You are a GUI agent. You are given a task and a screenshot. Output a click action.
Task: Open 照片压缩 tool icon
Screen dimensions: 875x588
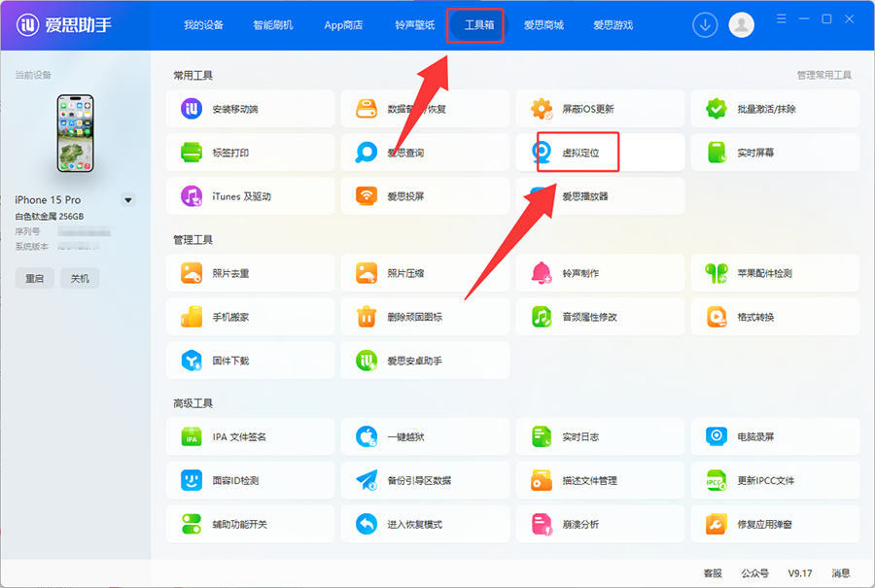[x=367, y=273]
